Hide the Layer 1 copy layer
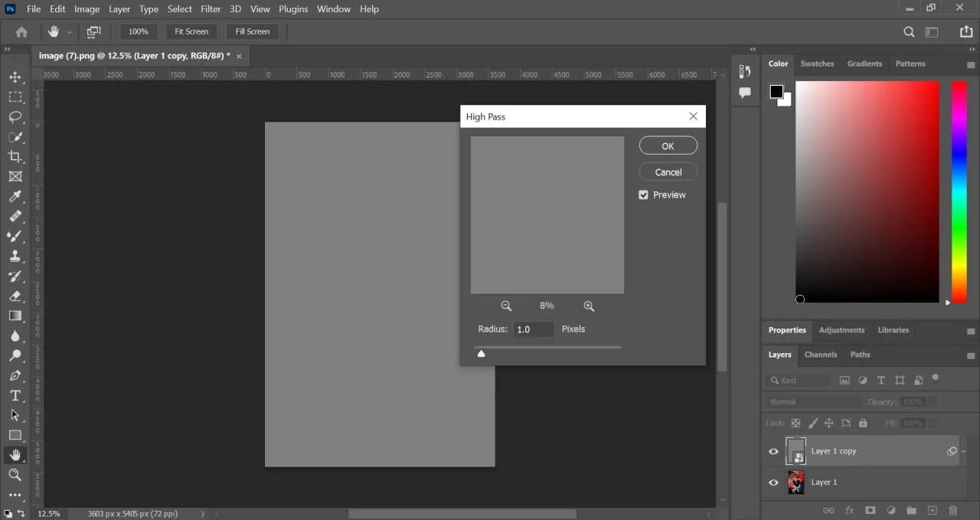980x520 pixels. pos(773,452)
